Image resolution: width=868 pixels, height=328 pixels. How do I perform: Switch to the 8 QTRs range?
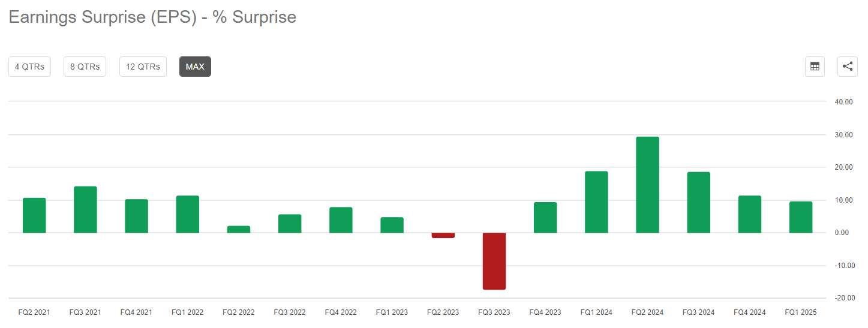(85, 67)
